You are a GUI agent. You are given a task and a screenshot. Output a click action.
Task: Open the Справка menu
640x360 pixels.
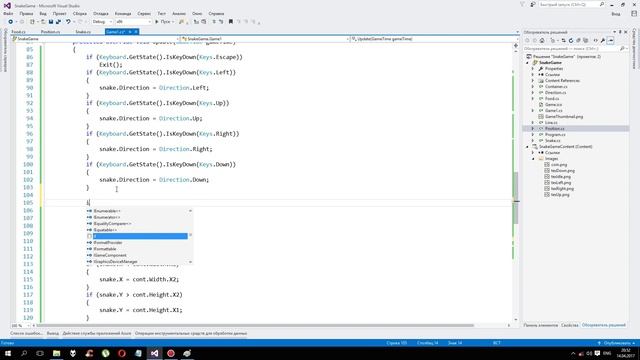click(x=216, y=13)
